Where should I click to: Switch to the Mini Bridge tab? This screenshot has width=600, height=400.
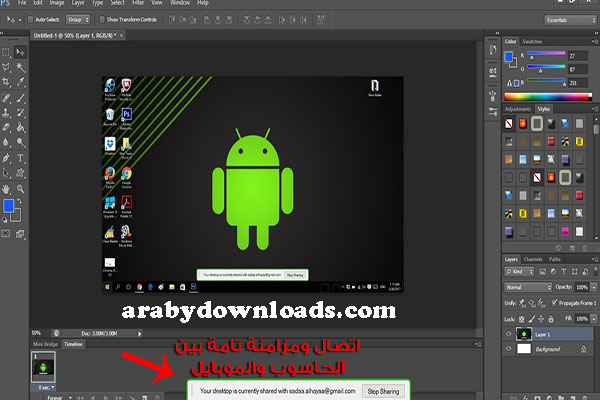click(x=45, y=344)
